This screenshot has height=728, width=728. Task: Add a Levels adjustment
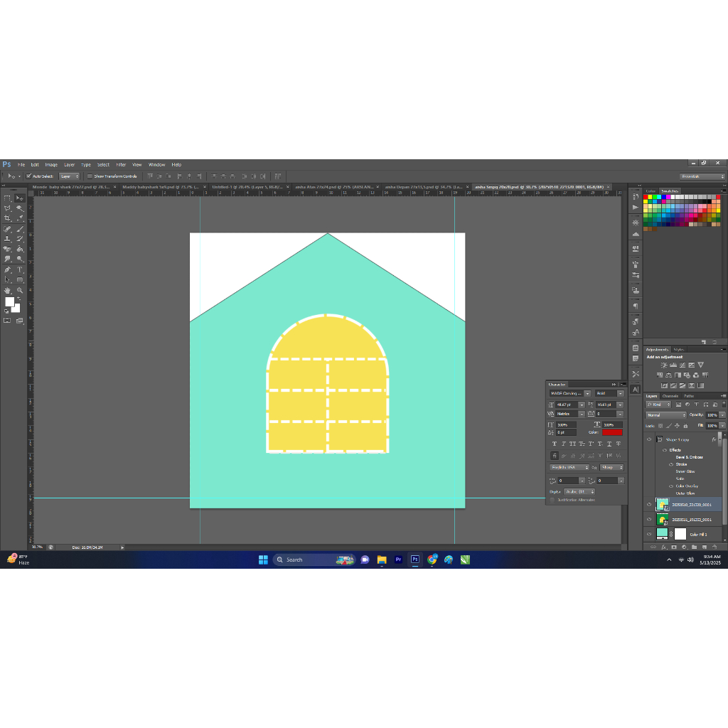[x=673, y=365]
